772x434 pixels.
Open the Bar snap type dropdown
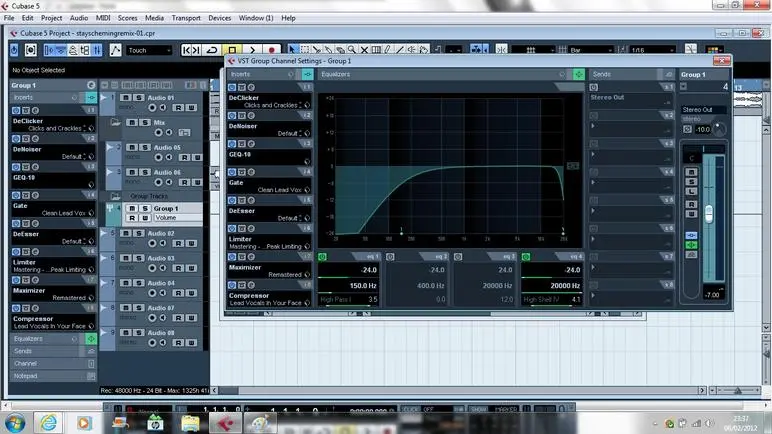[x=591, y=50]
